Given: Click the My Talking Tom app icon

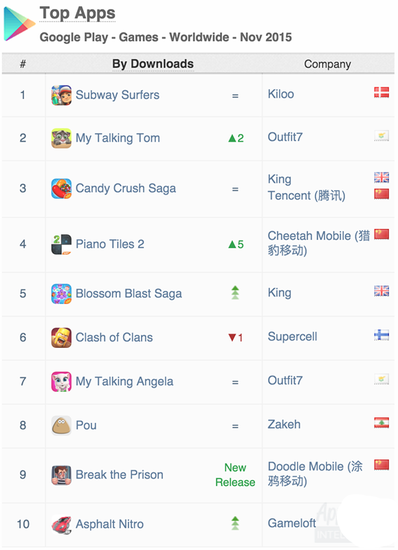Looking at the screenshot, I should (61, 138).
